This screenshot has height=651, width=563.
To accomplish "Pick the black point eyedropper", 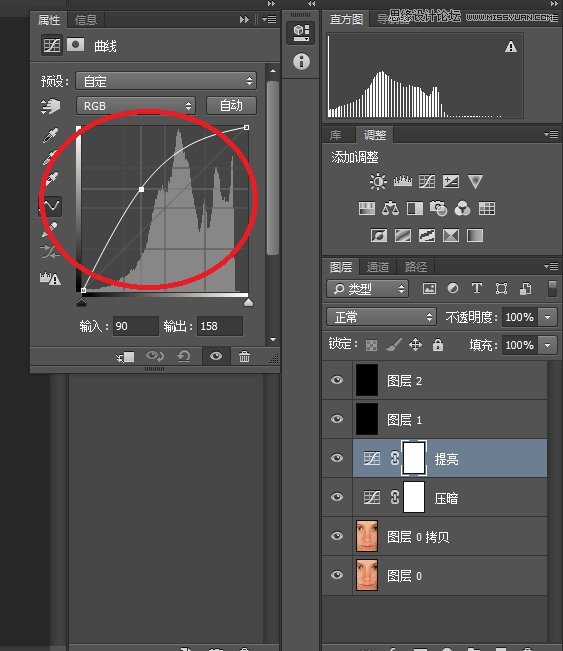I will (51, 135).
